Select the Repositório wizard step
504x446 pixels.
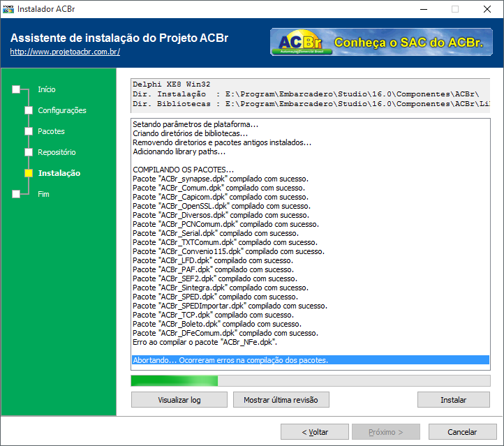coord(57,152)
